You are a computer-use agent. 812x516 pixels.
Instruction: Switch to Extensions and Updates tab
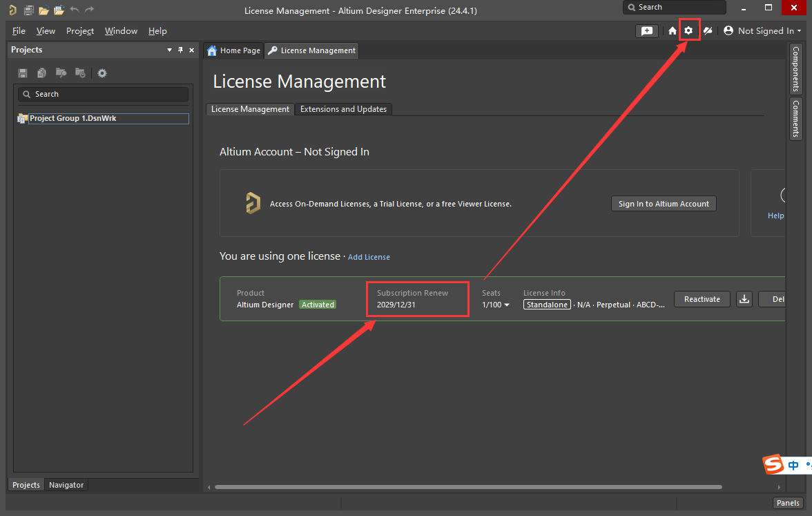click(x=343, y=109)
